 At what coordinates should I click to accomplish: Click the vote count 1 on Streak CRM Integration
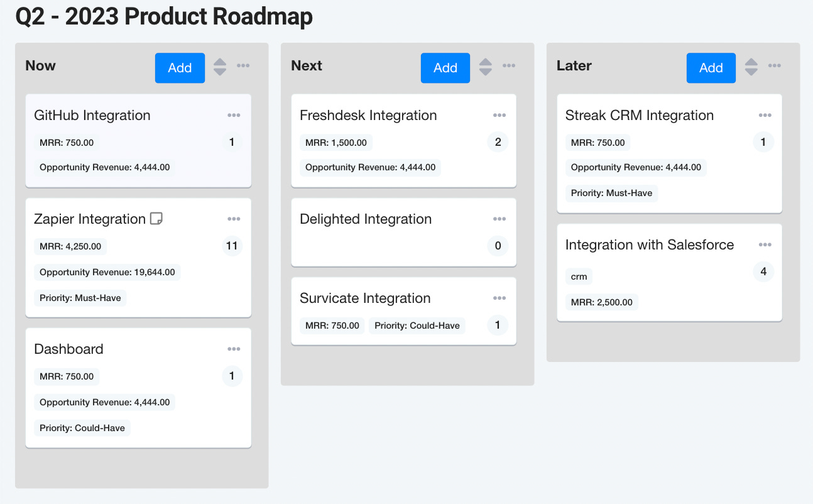(763, 142)
